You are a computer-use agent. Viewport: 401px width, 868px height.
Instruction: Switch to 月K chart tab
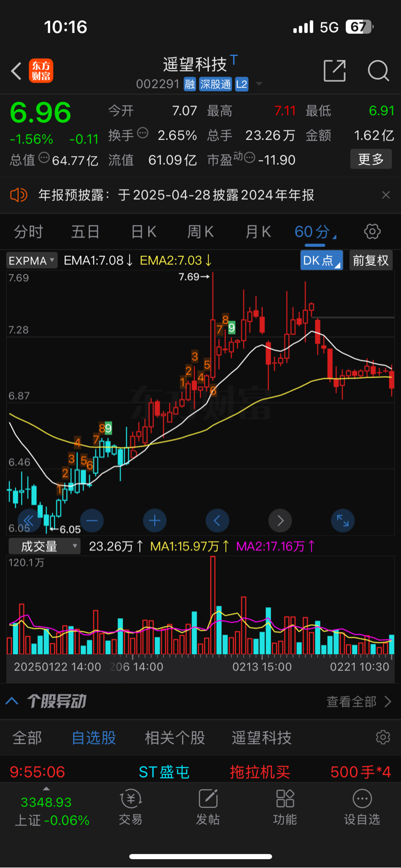coord(258,232)
